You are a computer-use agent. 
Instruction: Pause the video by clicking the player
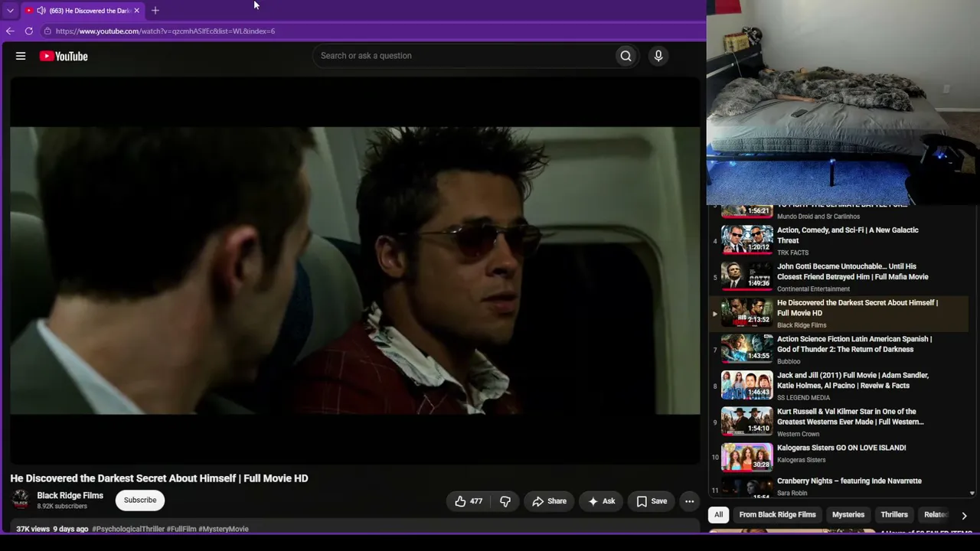click(x=355, y=271)
